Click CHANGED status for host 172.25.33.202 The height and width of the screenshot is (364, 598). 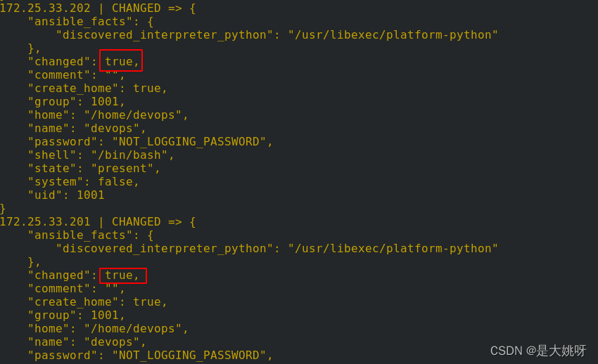(x=136, y=8)
